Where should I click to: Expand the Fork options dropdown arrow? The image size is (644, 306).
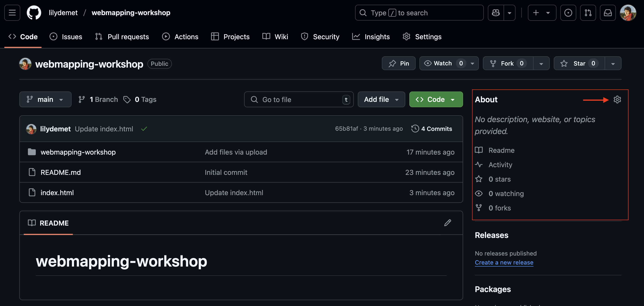[x=541, y=63]
